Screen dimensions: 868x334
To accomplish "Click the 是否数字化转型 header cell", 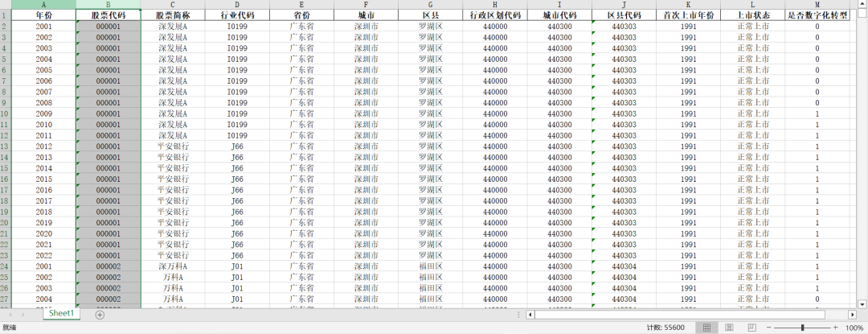I will [817, 15].
